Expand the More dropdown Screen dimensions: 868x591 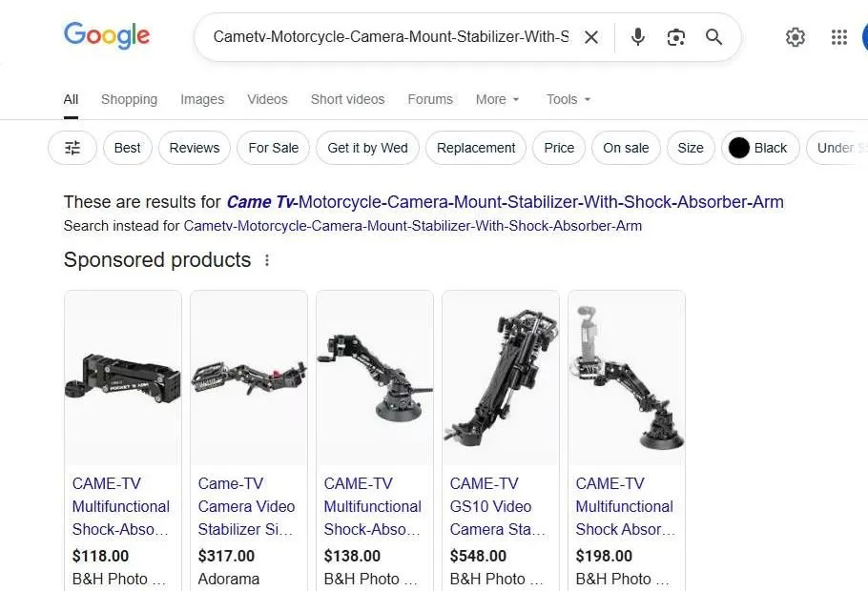tap(497, 99)
